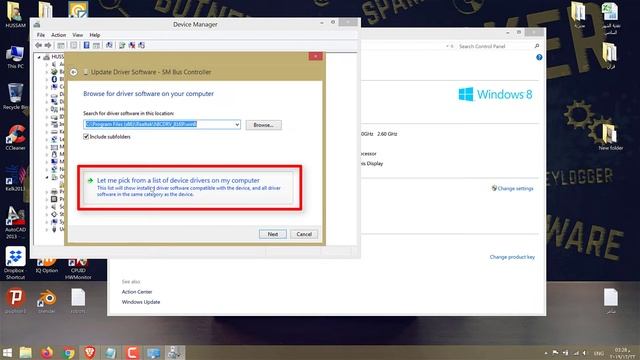
Task: Click Scan for hardware changes toolbar icon
Action: pos(109,45)
